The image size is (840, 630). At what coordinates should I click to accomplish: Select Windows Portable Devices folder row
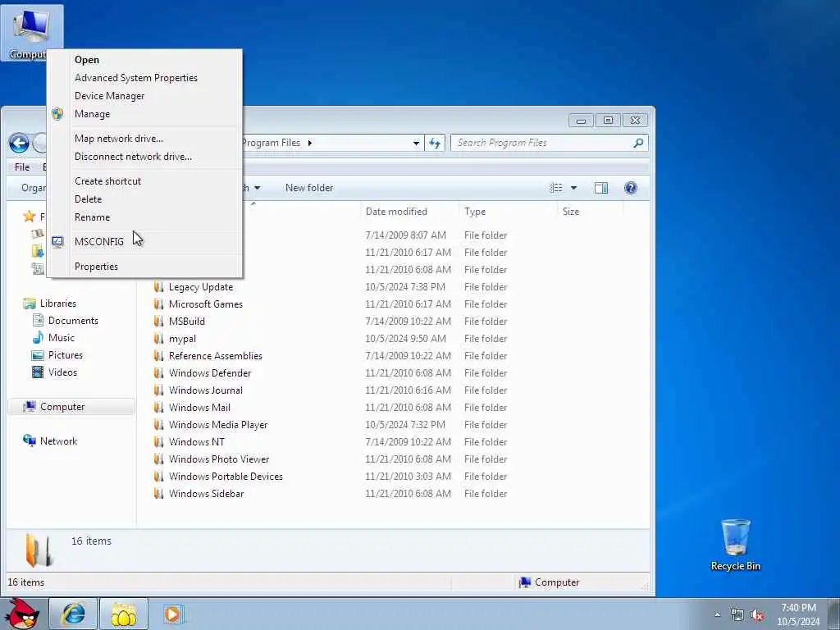tap(387, 477)
